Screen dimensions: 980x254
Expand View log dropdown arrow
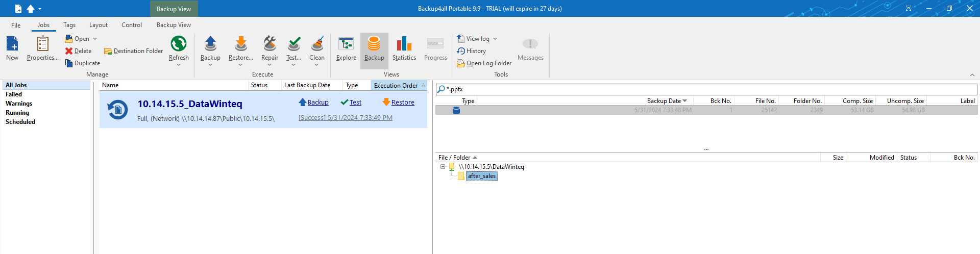[495, 39]
